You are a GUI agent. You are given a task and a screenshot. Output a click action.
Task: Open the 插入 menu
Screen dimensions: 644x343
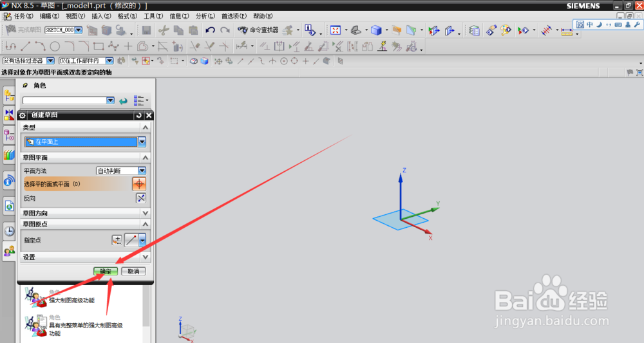pyautogui.click(x=101, y=16)
